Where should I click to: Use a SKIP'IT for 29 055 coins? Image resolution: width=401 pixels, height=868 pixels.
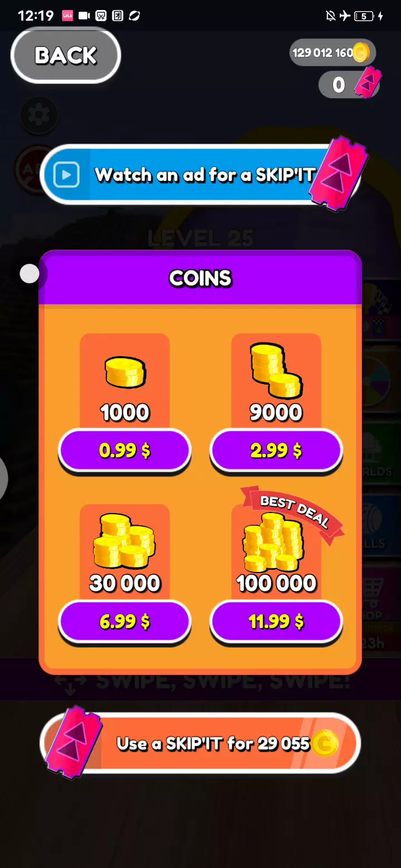200,743
